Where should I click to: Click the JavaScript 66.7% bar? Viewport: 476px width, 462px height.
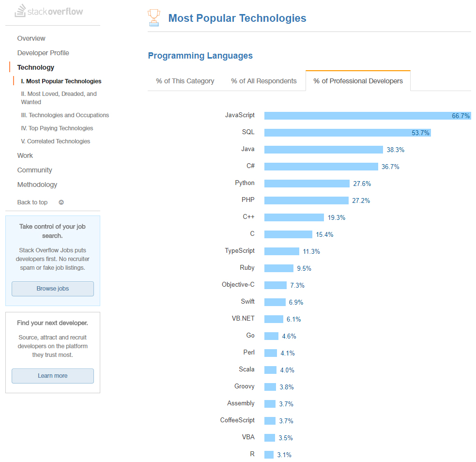click(x=368, y=116)
